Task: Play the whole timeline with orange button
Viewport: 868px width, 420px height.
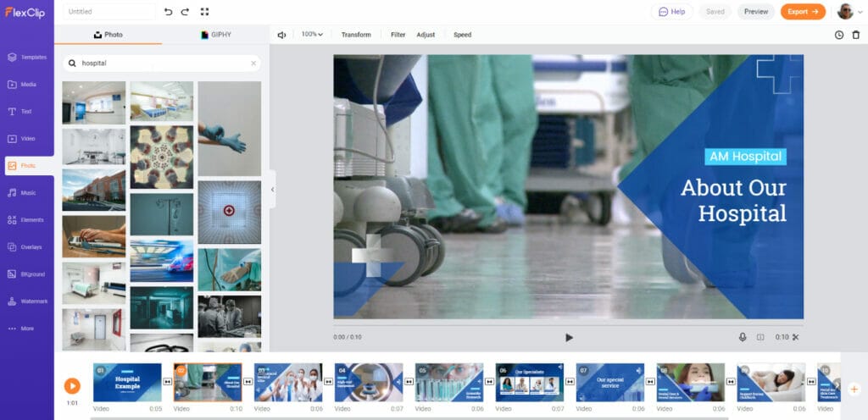Action: tap(72, 386)
